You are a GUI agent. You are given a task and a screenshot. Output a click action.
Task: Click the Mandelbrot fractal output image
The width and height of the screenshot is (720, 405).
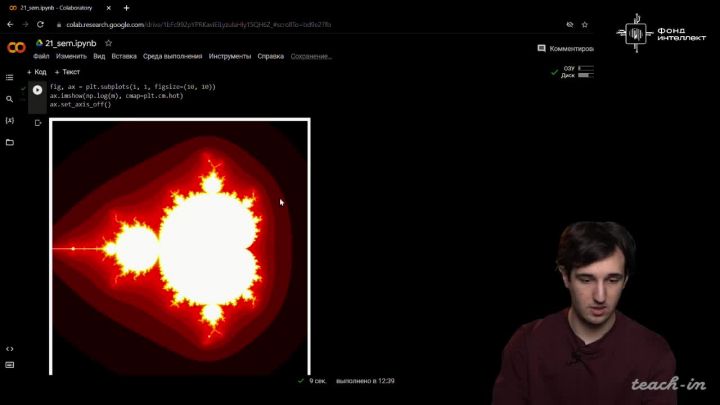point(180,246)
